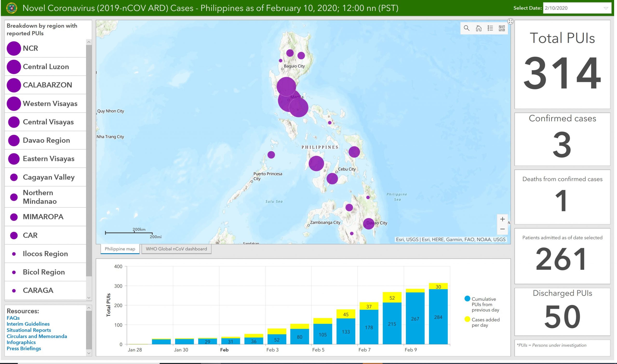Click the DOH seal logo in header
This screenshot has width=617, height=364.
[12, 8]
